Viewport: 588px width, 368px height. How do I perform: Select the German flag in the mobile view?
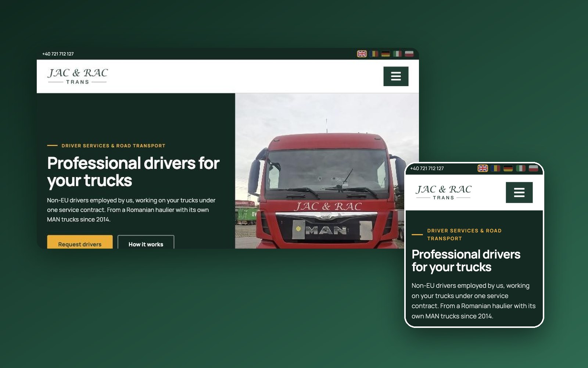[x=508, y=168]
